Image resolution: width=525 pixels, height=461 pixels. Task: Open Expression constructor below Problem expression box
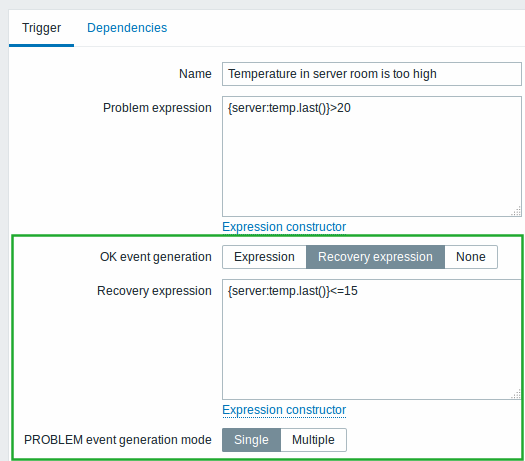284,227
